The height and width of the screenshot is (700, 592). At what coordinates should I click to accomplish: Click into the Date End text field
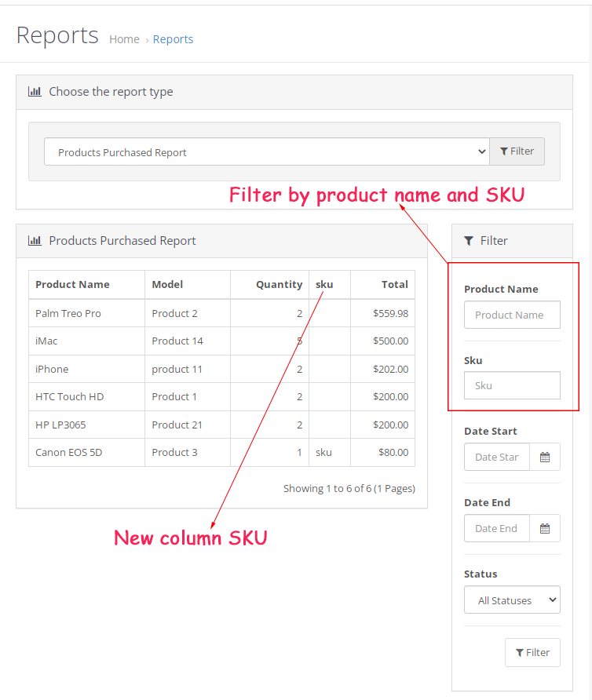pos(496,528)
